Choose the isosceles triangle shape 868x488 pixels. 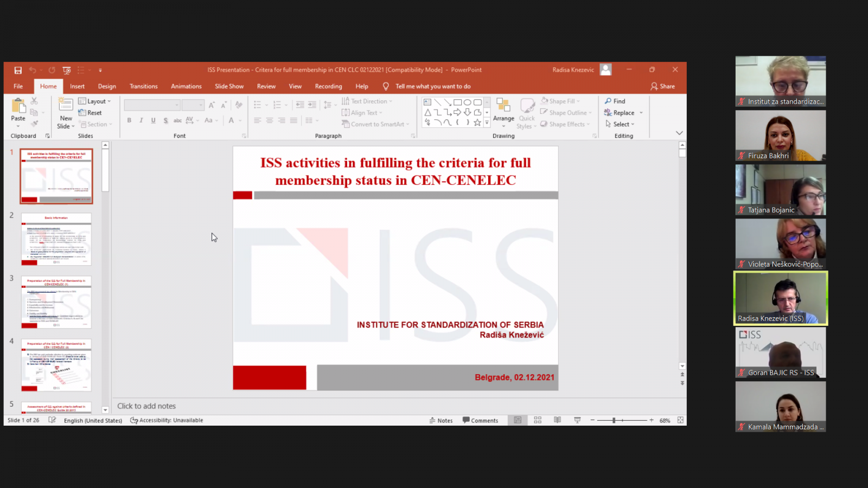coord(427,112)
